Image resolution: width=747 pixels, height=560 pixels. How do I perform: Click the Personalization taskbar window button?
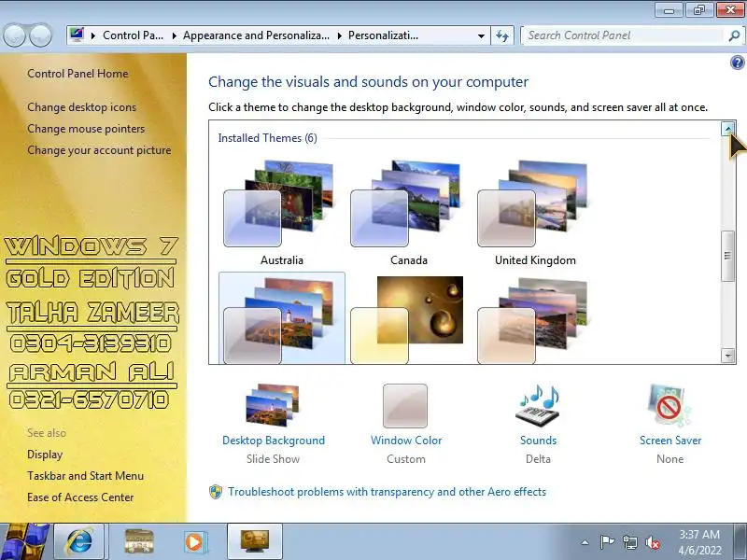click(255, 541)
